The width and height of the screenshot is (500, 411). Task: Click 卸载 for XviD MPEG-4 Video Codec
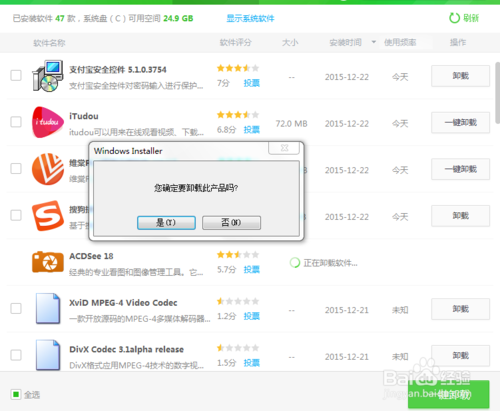[x=460, y=309]
